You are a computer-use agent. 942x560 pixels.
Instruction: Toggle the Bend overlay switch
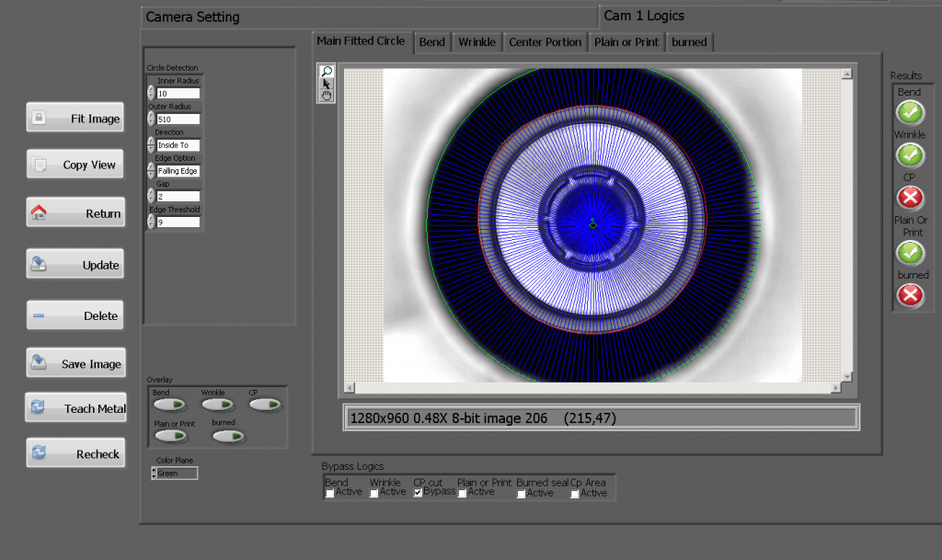pyautogui.click(x=168, y=405)
